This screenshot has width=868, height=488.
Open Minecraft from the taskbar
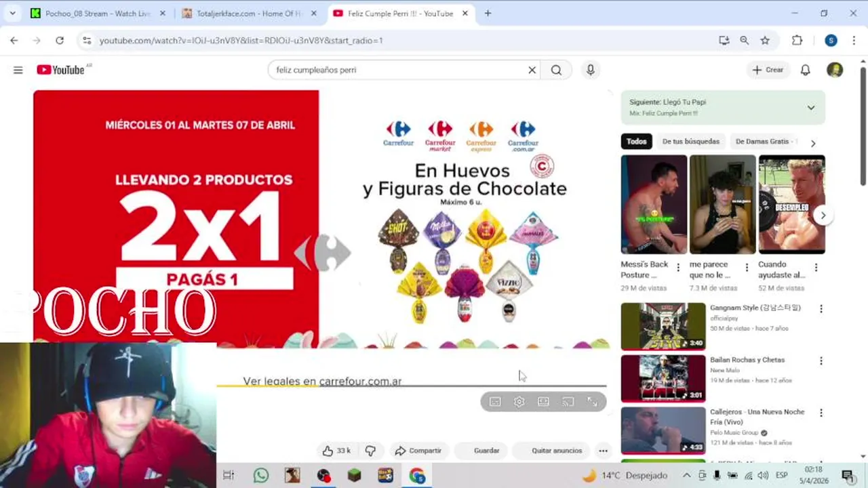click(355, 476)
